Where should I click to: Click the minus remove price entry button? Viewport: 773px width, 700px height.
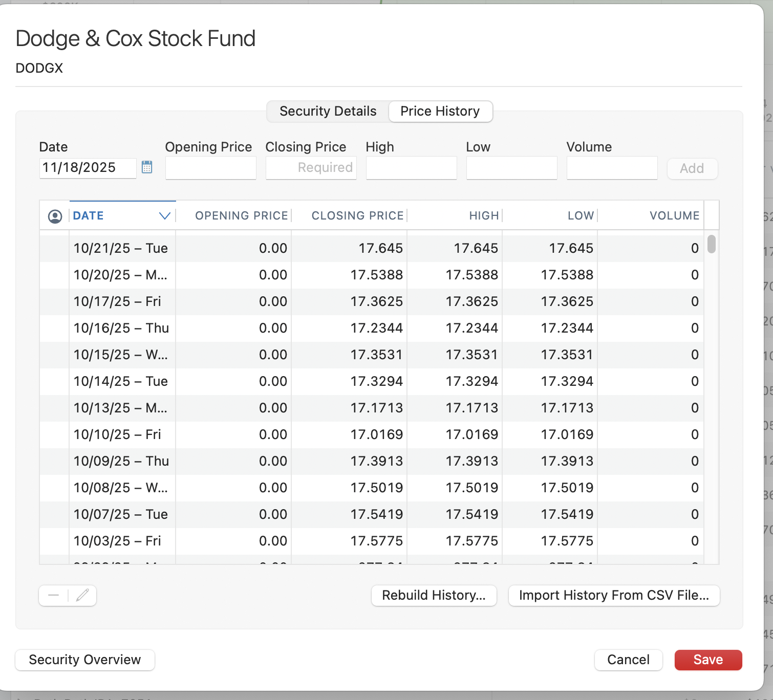(x=54, y=595)
